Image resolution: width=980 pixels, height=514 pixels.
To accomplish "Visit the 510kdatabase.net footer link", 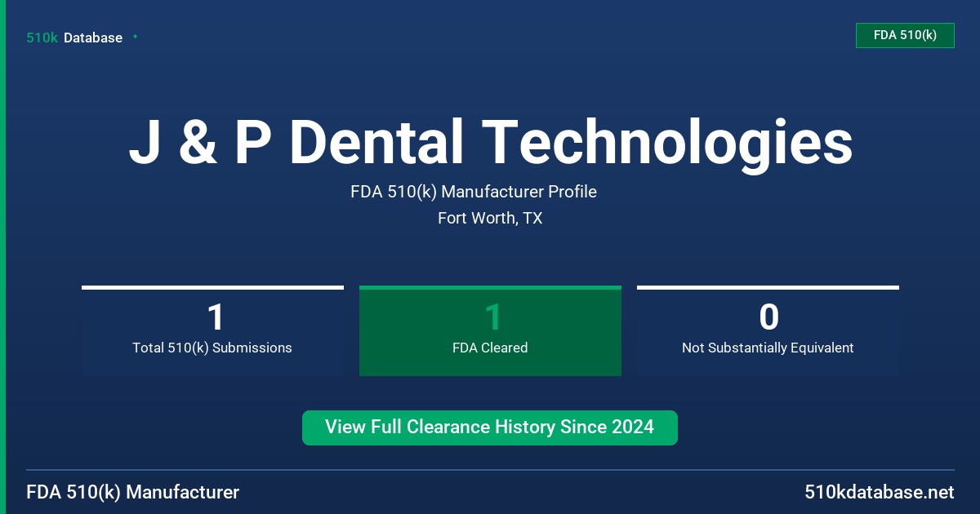I will point(879,492).
